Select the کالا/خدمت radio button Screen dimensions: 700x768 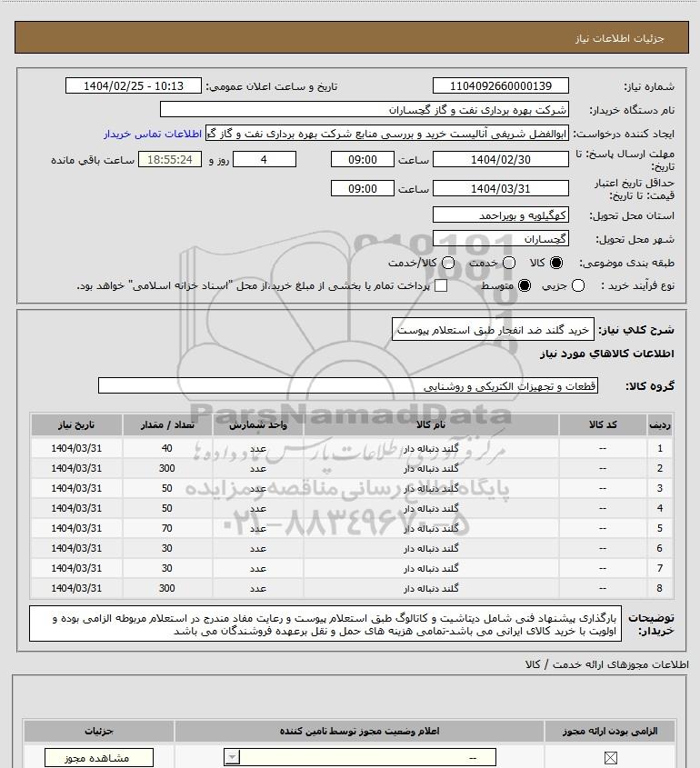coord(447,263)
